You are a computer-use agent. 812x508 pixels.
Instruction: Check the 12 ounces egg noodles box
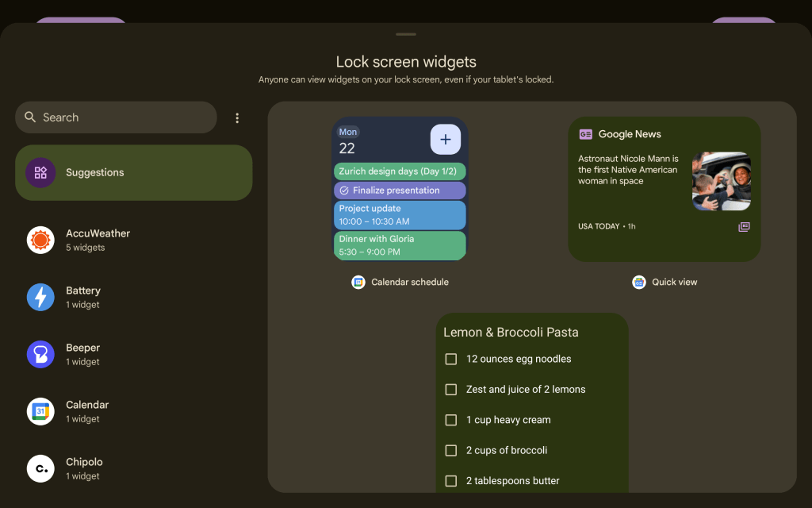451,359
